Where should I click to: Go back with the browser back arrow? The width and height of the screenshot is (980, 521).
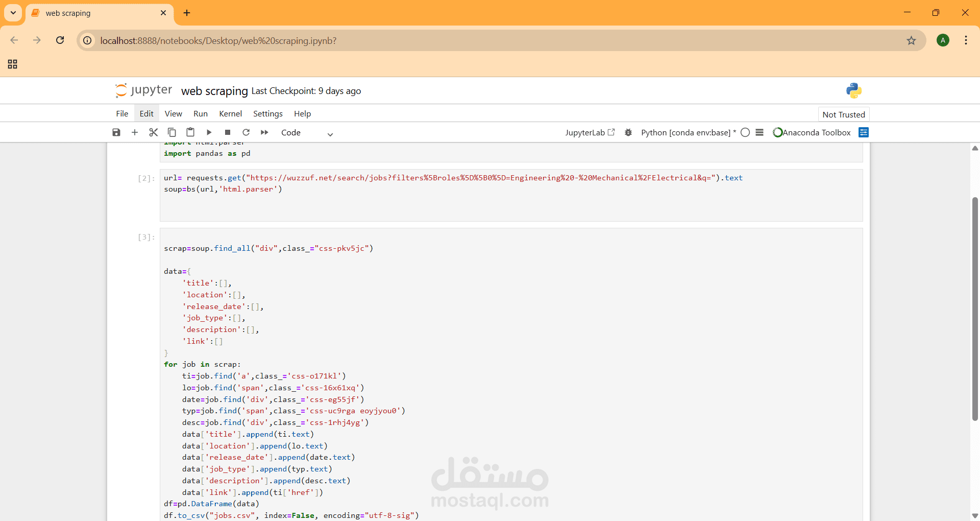tap(14, 40)
